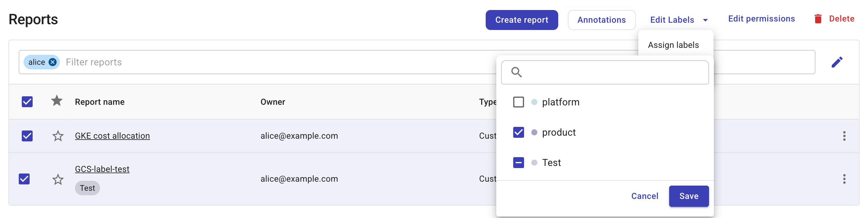Click the red trash Delete icon

[818, 19]
